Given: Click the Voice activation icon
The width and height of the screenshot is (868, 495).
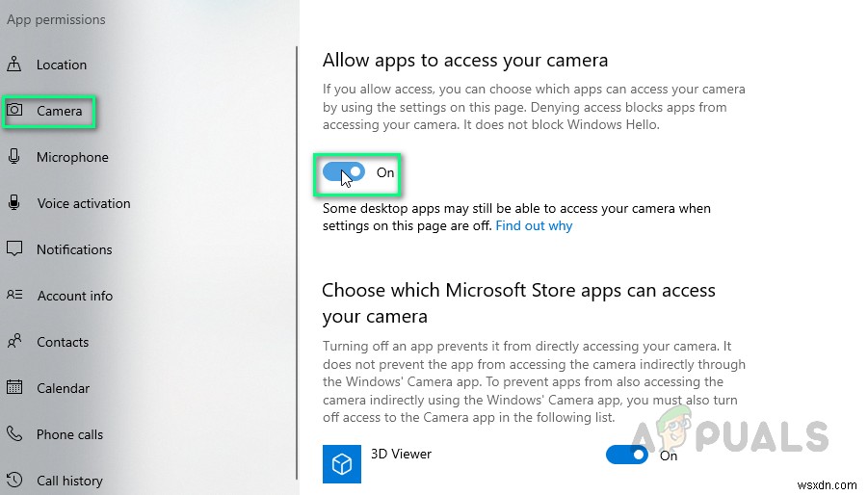Looking at the screenshot, I should [14, 203].
